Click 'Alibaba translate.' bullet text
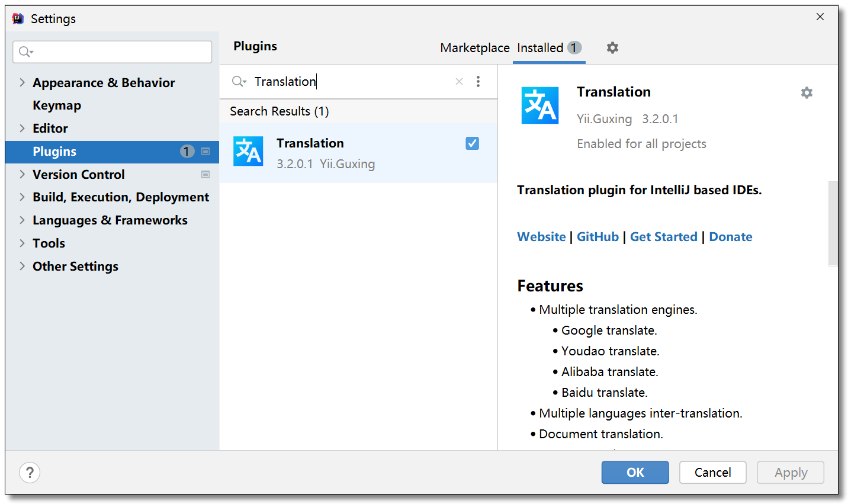The image size is (848, 504). click(x=610, y=372)
